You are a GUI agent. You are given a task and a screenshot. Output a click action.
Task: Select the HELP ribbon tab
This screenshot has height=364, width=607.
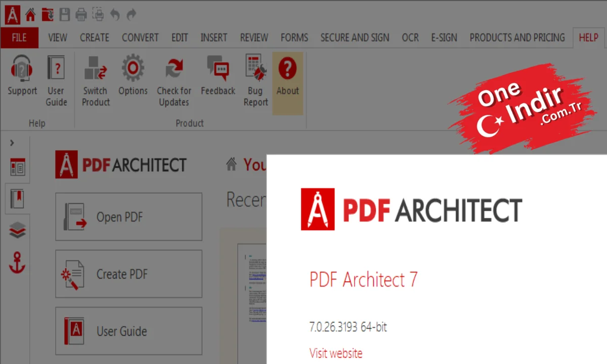pos(588,38)
